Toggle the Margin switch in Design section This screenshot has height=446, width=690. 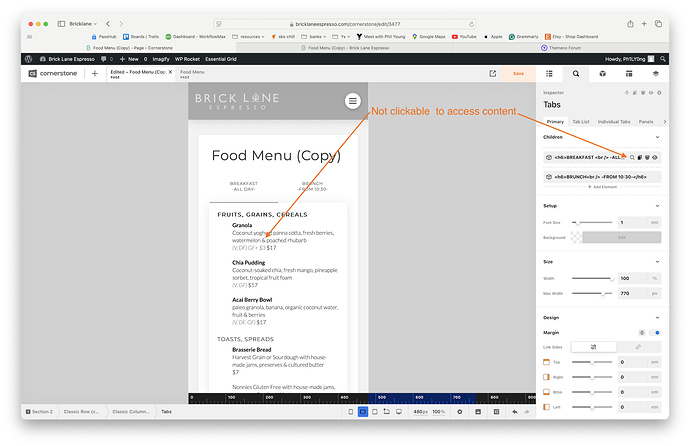point(655,333)
